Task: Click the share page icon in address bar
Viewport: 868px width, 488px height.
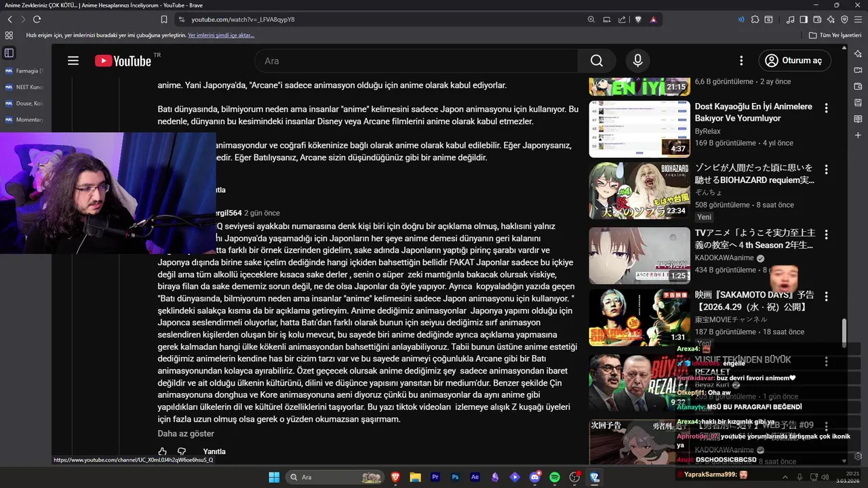Action: [622, 20]
